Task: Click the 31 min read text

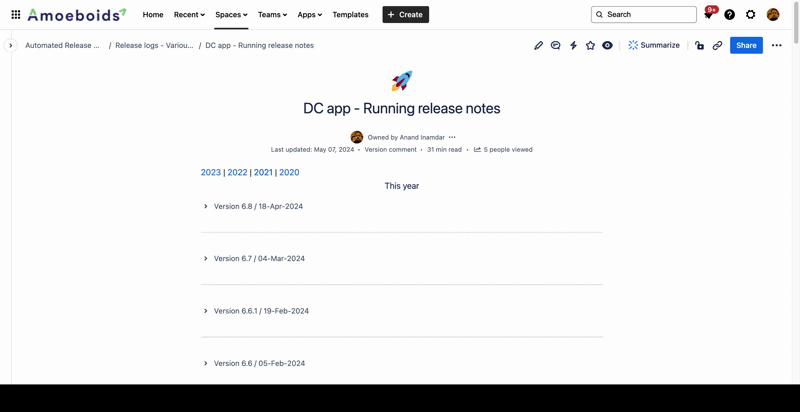Action: click(444, 149)
